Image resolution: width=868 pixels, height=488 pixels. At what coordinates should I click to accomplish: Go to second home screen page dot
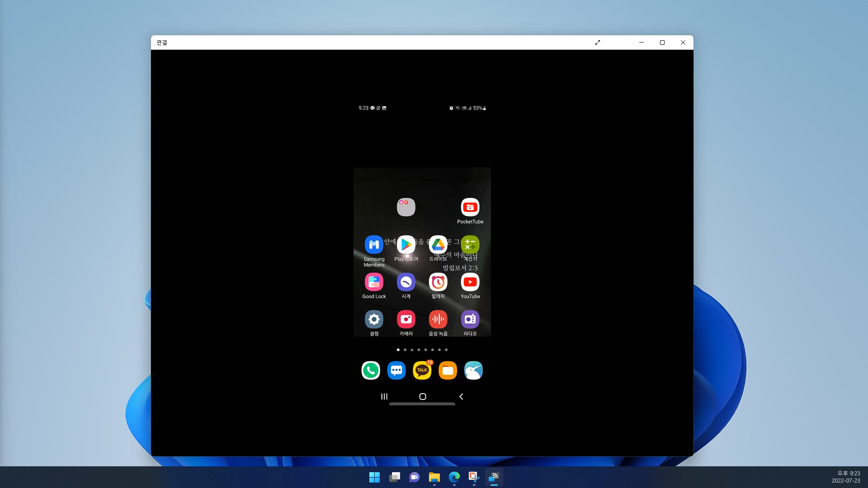tap(405, 350)
